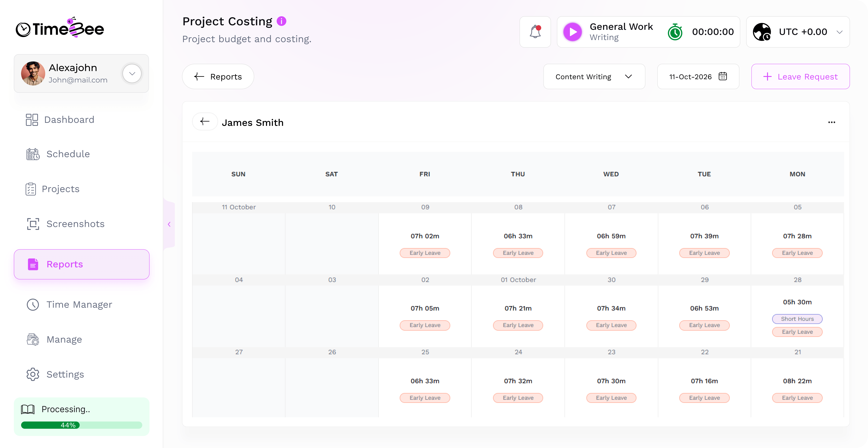Click the General Work task label
The height and width of the screenshot is (448, 868).
621,27
